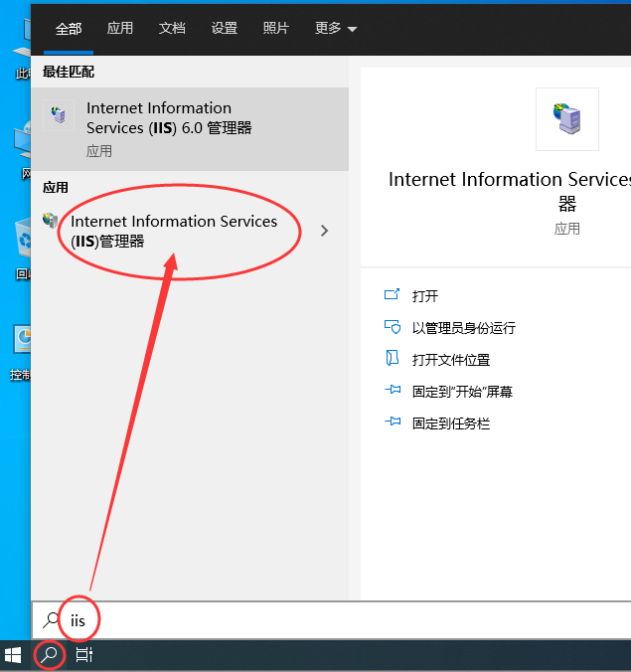The image size is (631, 672).
Task: Switch to the 文档 filter tab
Action: (x=172, y=28)
